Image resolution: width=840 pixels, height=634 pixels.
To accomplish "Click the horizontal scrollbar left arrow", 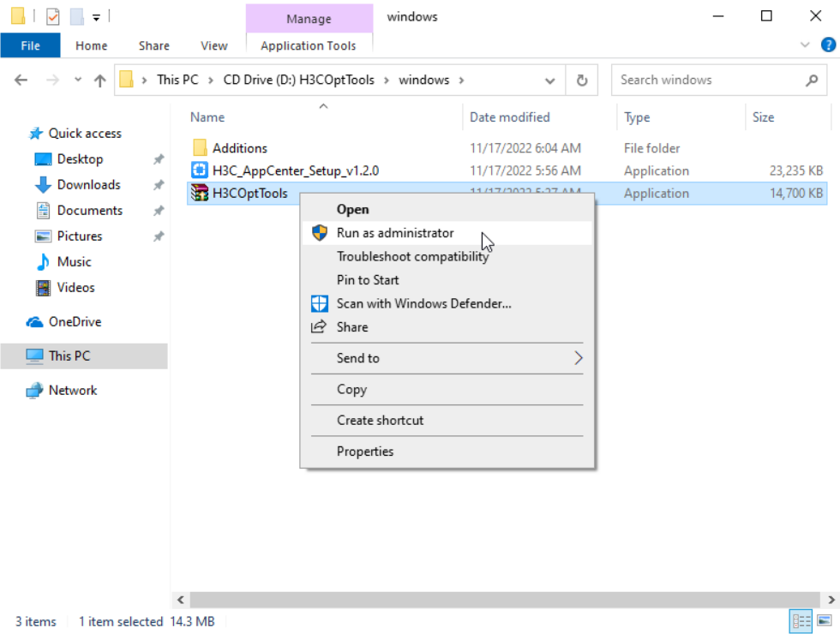I will point(181,600).
